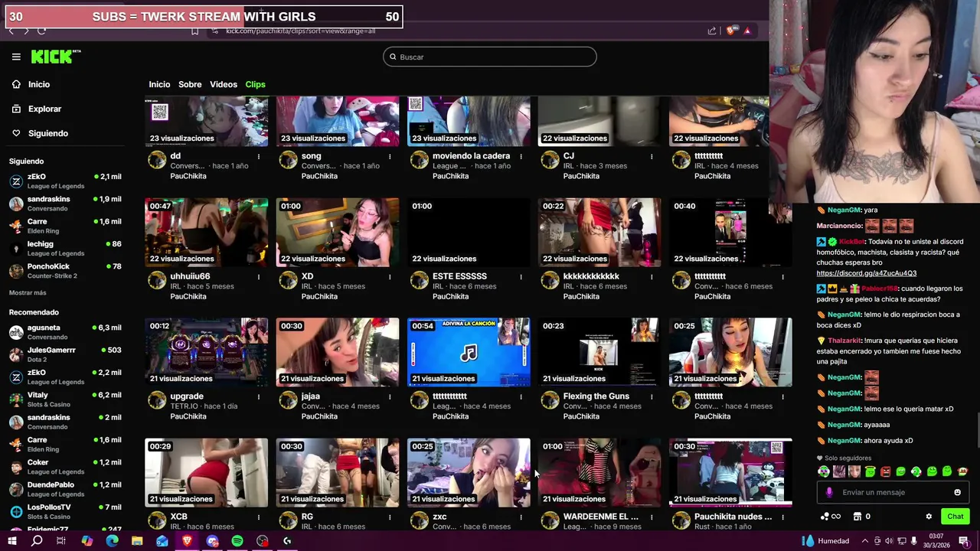
Task: Open options menu for clip 'XCB'
Action: point(259,517)
